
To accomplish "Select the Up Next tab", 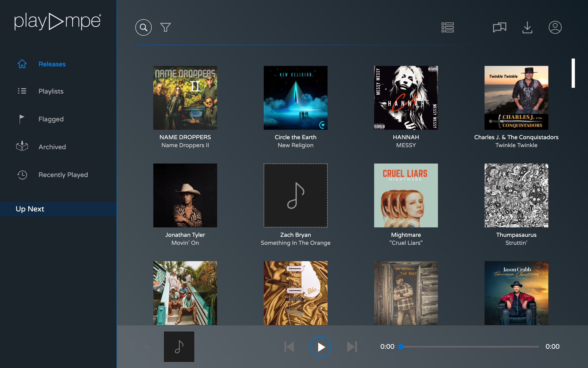I will point(30,209).
